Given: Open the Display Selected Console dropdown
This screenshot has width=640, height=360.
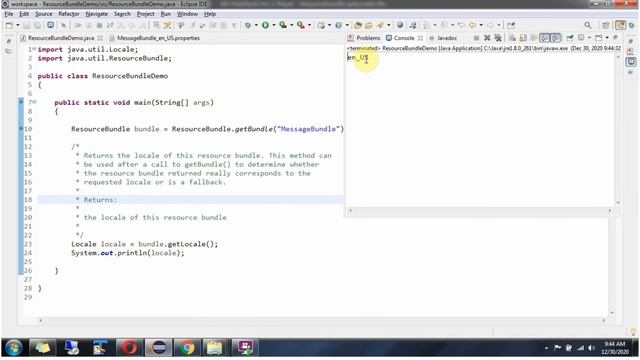Looking at the screenshot, I should (589, 38).
